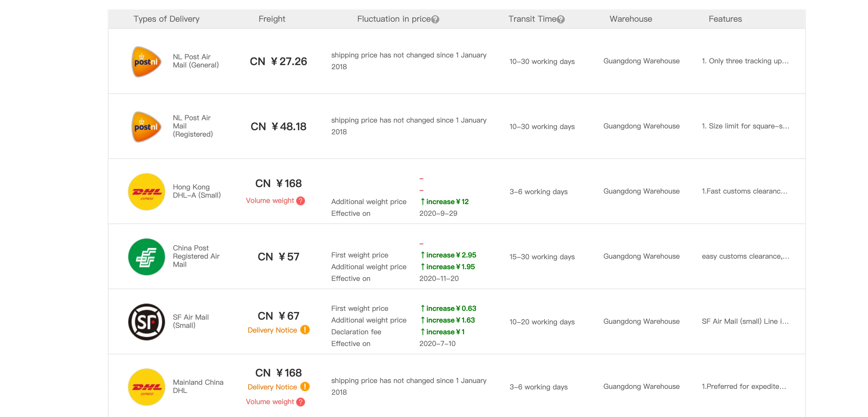This screenshot has width=868, height=417.
Task: Click '10-20 working days' transit time
Action: (x=542, y=322)
